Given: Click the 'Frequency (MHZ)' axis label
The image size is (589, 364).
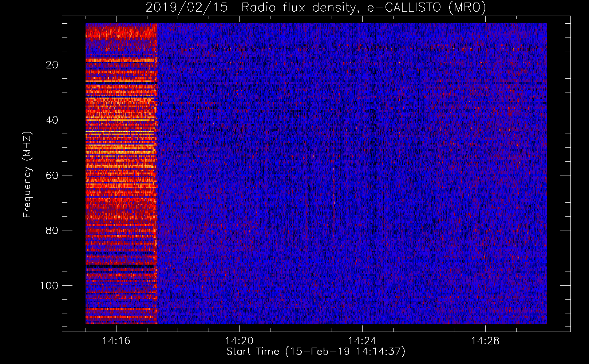Looking at the screenshot, I should point(27,175).
